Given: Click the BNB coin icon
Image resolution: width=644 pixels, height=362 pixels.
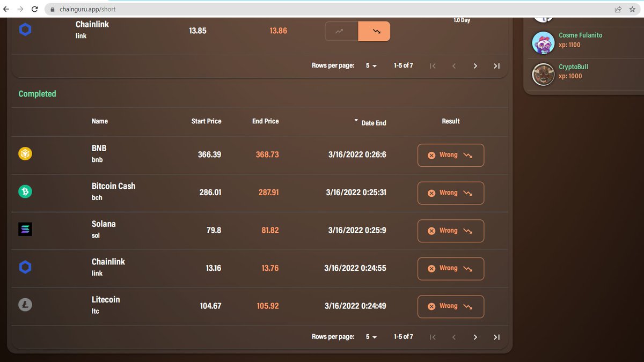Looking at the screenshot, I should [25, 154].
